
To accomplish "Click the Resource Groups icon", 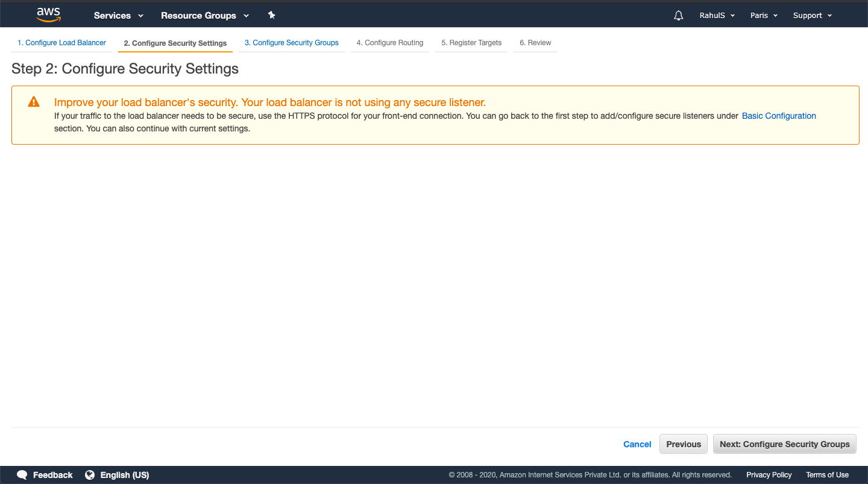I will (x=246, y=15).
